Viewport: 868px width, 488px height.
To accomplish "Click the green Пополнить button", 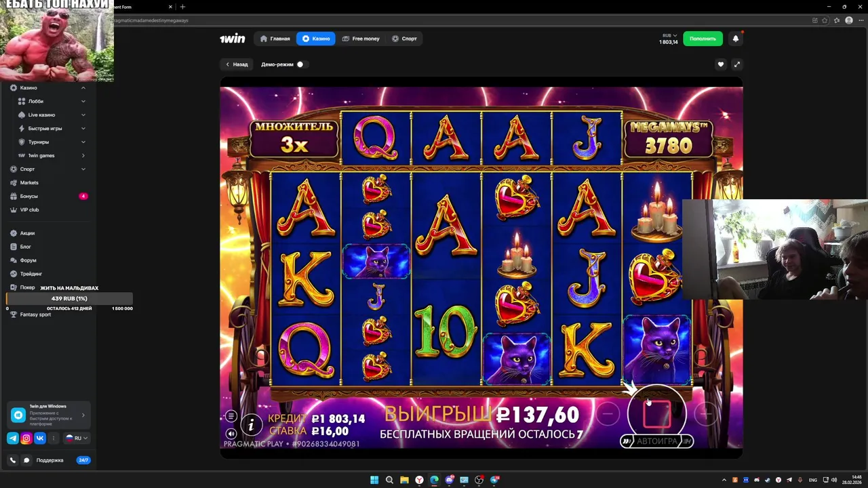I will 703,39.
